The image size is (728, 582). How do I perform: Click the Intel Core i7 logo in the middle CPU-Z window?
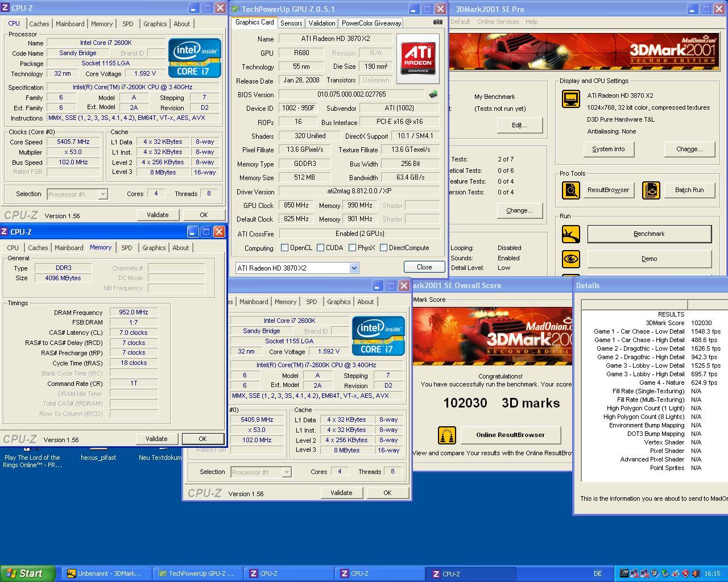(x=378, y=336)
